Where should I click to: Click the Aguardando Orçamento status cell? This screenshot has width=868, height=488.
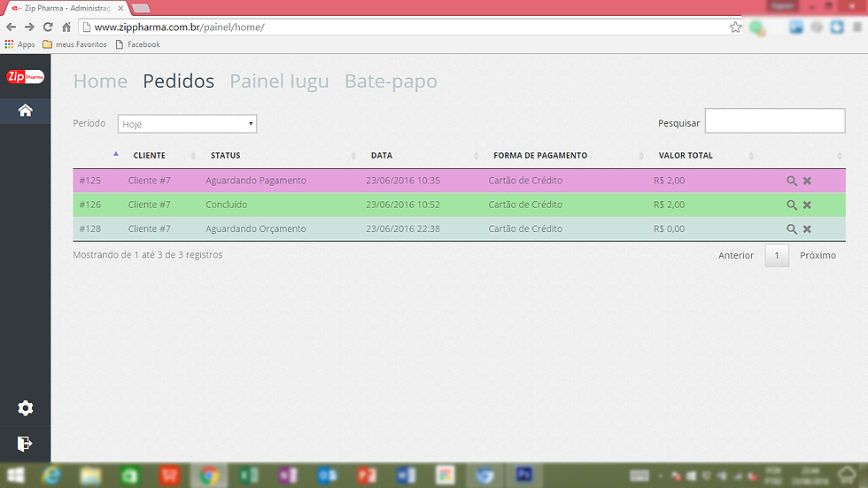point(256,229)
